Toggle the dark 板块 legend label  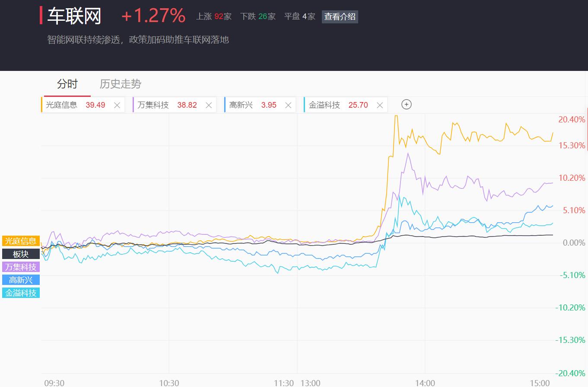[x=21, y=254]
